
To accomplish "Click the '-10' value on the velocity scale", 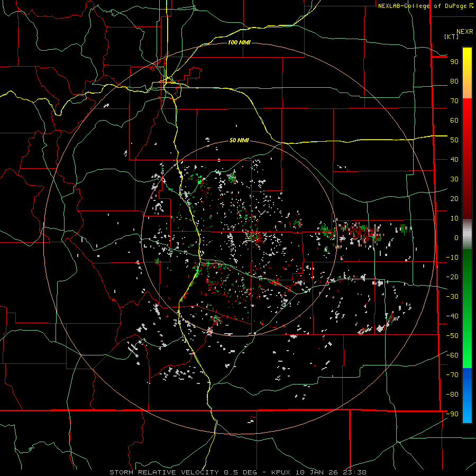I will pyautogui.click(x=452, y=258).
